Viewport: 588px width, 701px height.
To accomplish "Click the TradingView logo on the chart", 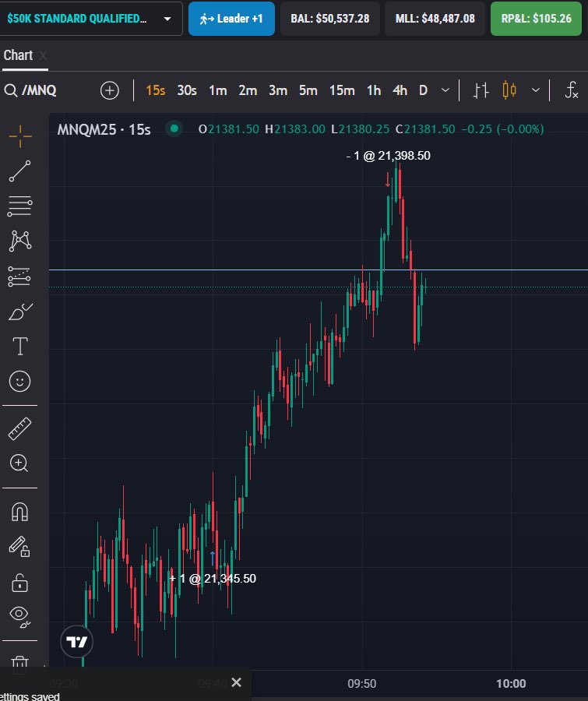I will coord(77,642).
